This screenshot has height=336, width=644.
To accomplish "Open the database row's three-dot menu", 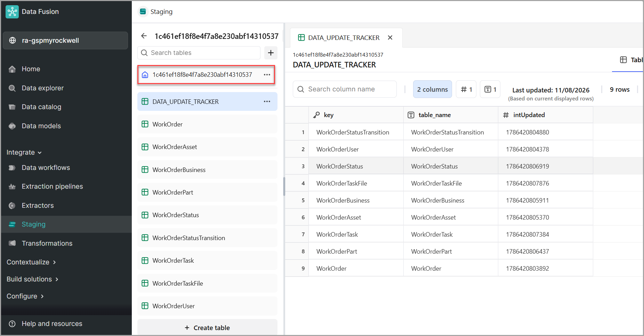I will click(267, 75).
